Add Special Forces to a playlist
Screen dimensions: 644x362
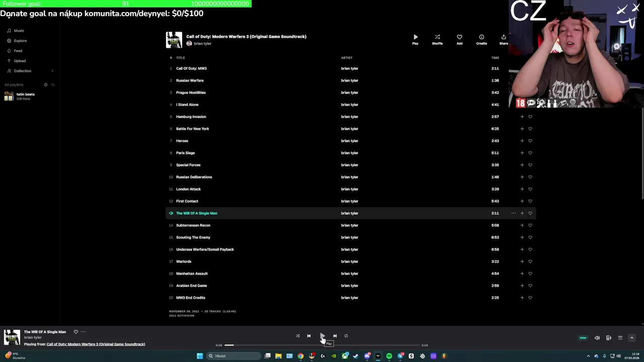522,165
